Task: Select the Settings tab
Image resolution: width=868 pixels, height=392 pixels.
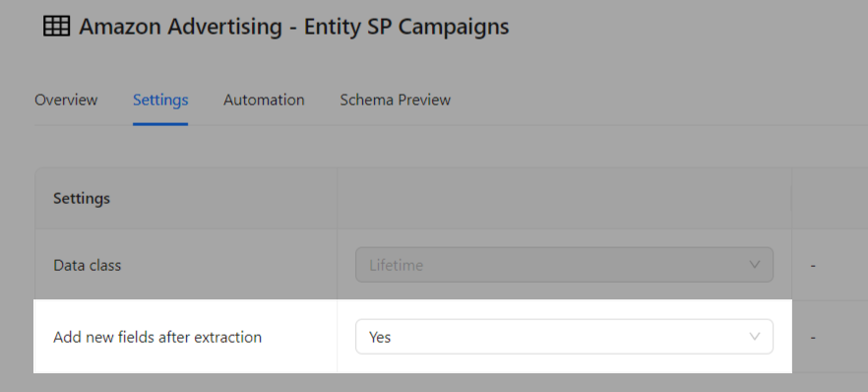Action: pyautogui.click(x=160, y=99)
